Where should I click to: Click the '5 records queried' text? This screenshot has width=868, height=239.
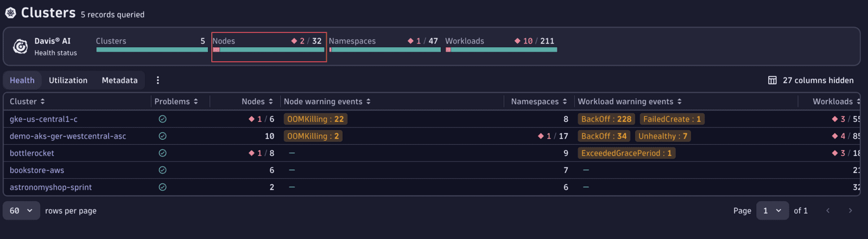point(112,15)
